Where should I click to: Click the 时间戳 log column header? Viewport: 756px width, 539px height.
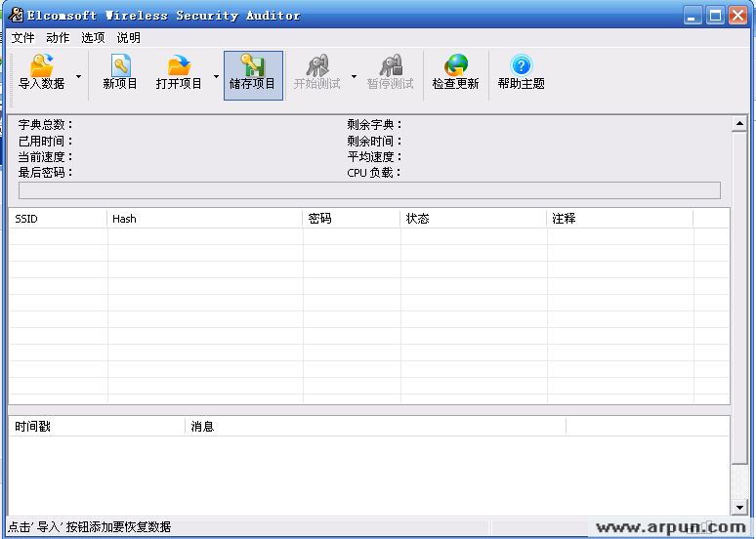point(97,426)
